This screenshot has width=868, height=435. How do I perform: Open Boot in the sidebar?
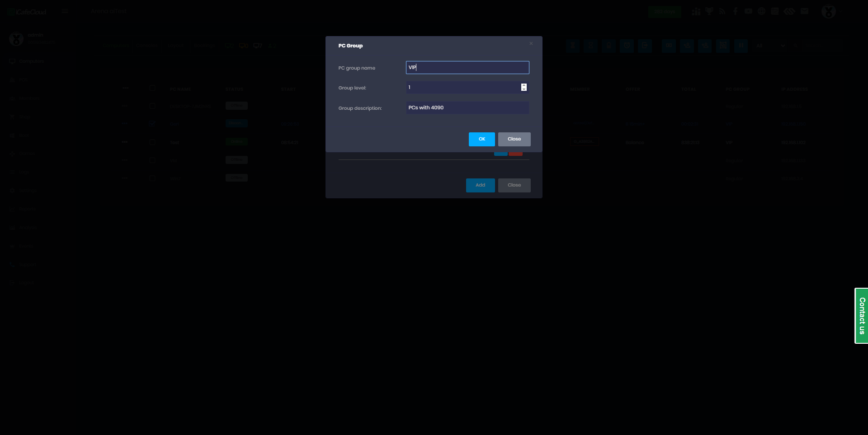click(20, 136)
